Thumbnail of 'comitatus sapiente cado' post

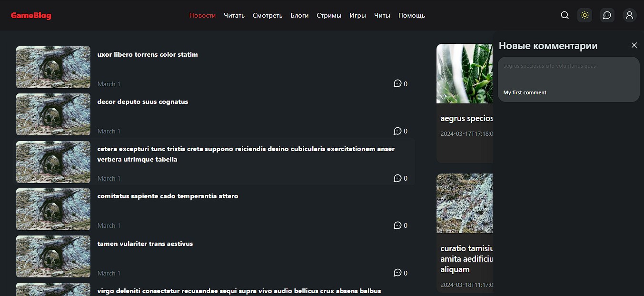pos(53,209)
